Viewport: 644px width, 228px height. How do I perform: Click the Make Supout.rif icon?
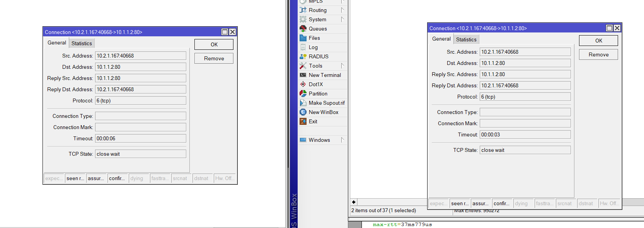pos(303,103)
